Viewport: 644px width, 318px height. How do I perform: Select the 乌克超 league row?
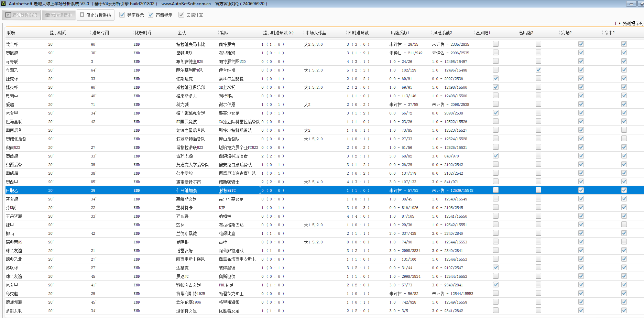point(12,294)
